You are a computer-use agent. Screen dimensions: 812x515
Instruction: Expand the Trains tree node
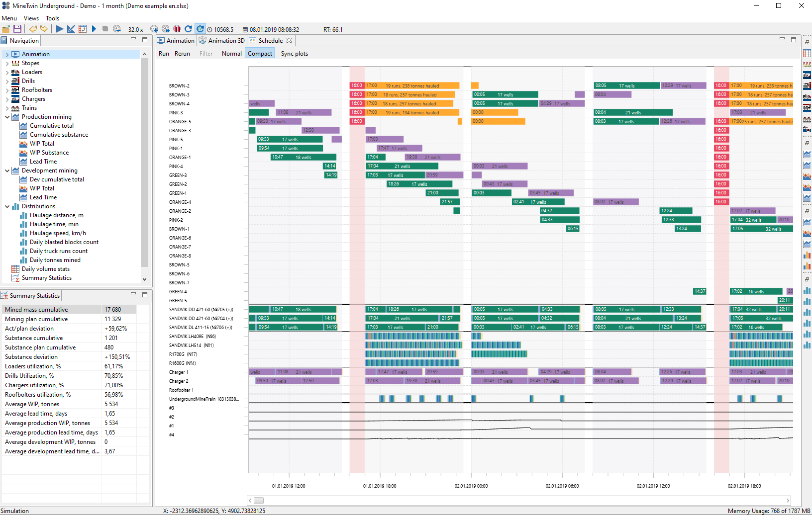tap(7, 108)
